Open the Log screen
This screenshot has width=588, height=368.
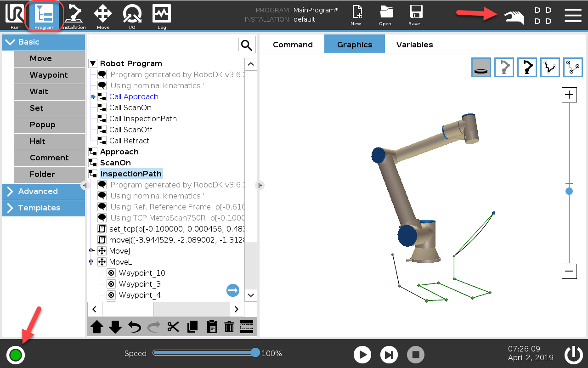point(161,14)
